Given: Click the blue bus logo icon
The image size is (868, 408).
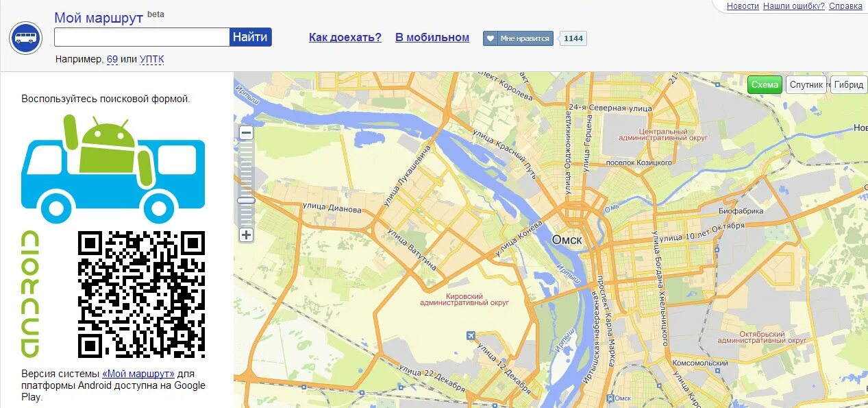Looking at the screenshot, I should tap(26, 38).
